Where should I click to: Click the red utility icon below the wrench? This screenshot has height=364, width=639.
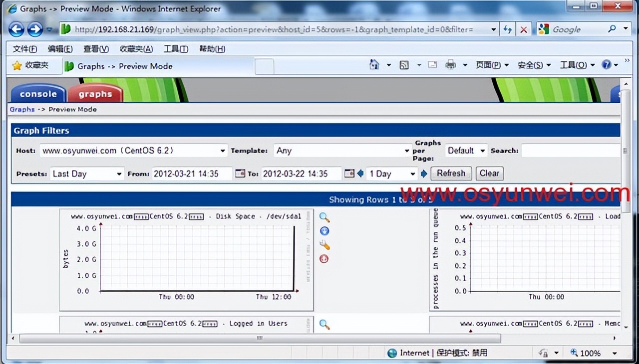(x=324, y=259)
